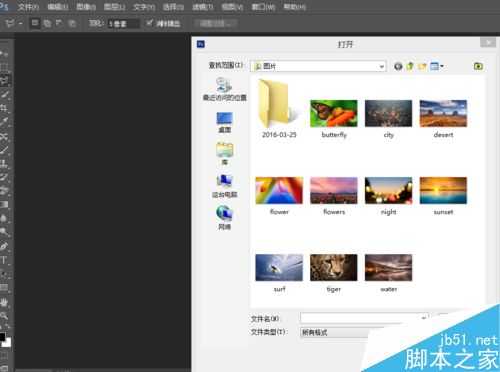
Task: Select the Zoom tool in the toolbox
Action: (x=4, y=315)
